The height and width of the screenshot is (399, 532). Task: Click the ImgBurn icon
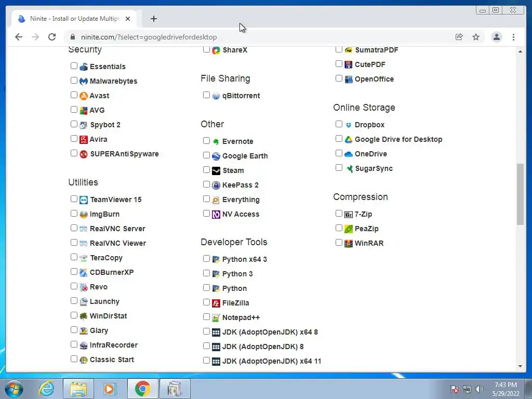[x=84, y=215]
